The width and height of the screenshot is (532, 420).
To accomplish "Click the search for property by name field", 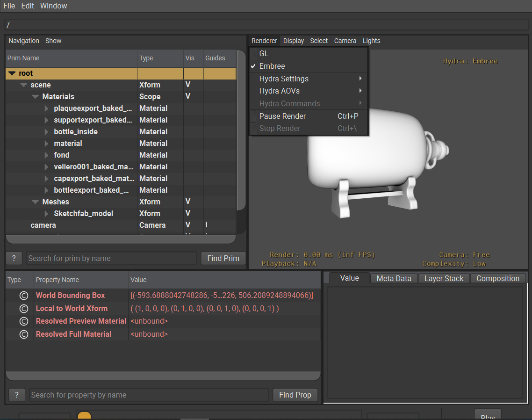I will click(148, 395).
